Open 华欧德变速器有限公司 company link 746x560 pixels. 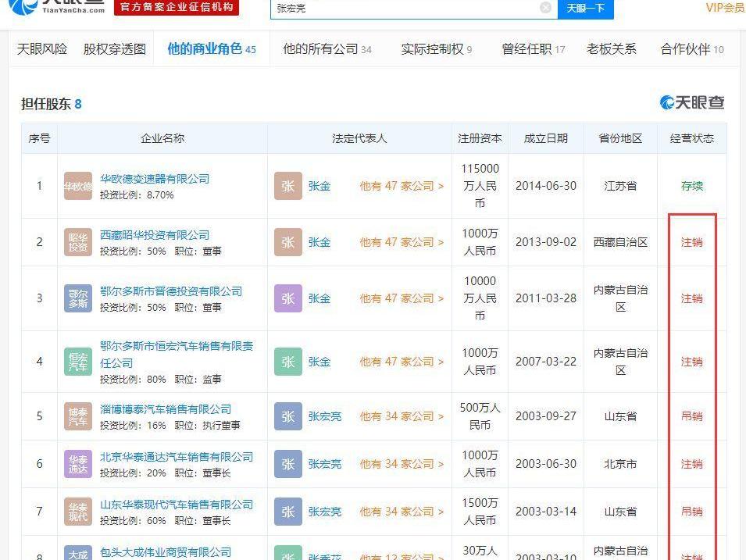155,179
